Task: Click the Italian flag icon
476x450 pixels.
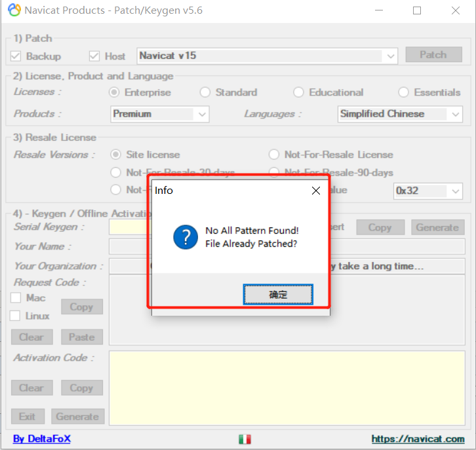Action: click(x=245, y=439)
